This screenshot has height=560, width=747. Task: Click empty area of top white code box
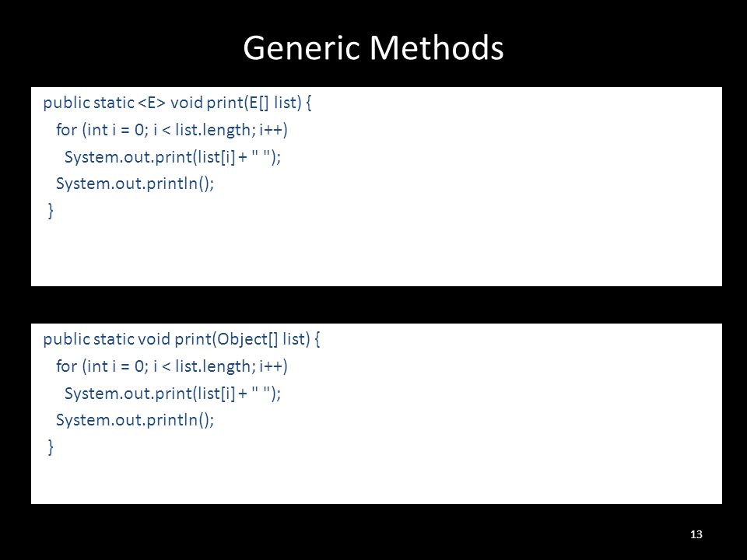(x=476, y=215)
